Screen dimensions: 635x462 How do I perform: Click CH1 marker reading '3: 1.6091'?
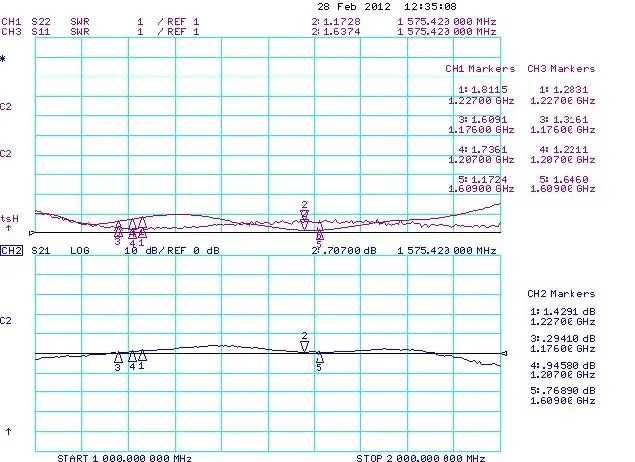click(483, 120)
